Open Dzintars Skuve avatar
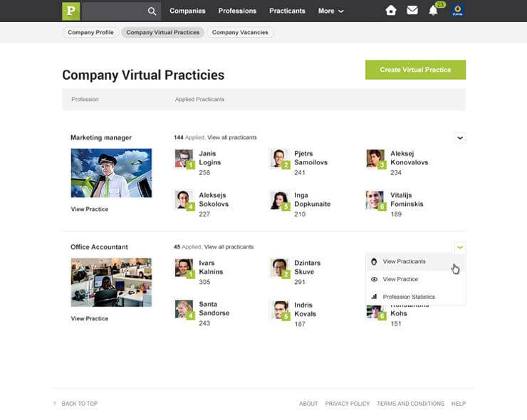 click(279, 268)
